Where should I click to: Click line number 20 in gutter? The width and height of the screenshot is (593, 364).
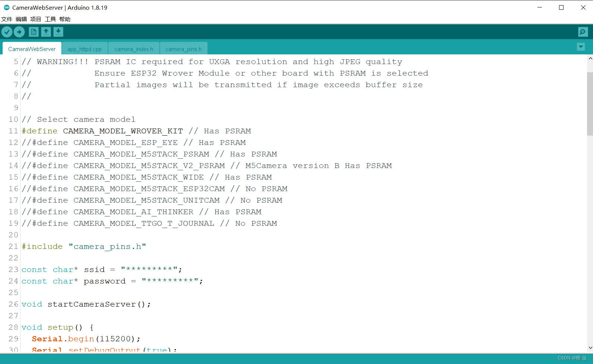click(x=13, y=235)
